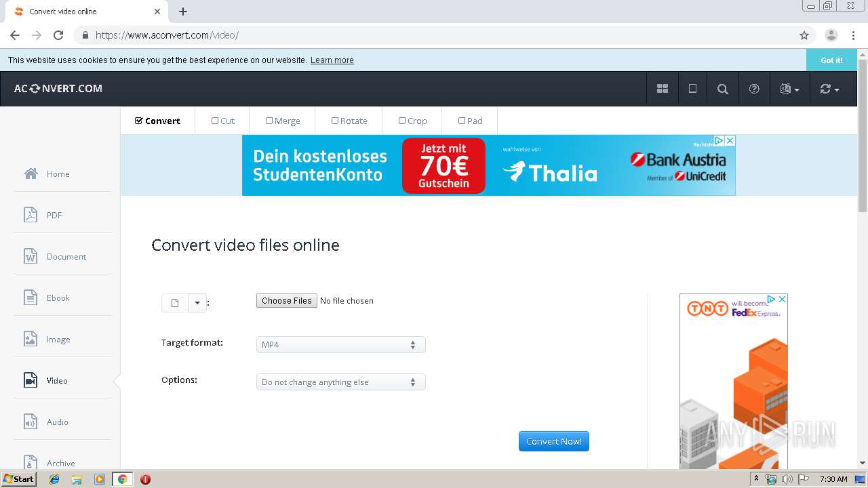This screenshot has width=868, height=488.
Task: Toggle the Cut checkbox
Action: click(x=215, y=121)
